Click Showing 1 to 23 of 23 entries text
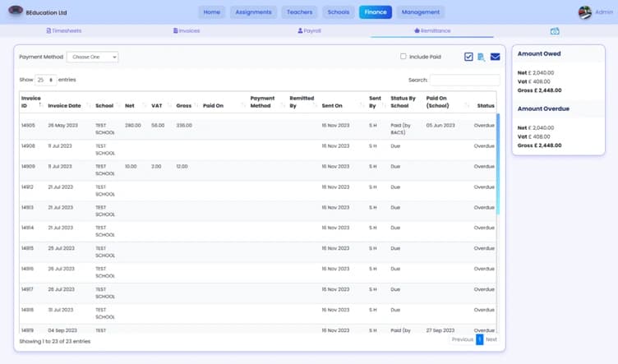618x364 pixels. coord(55,341)
